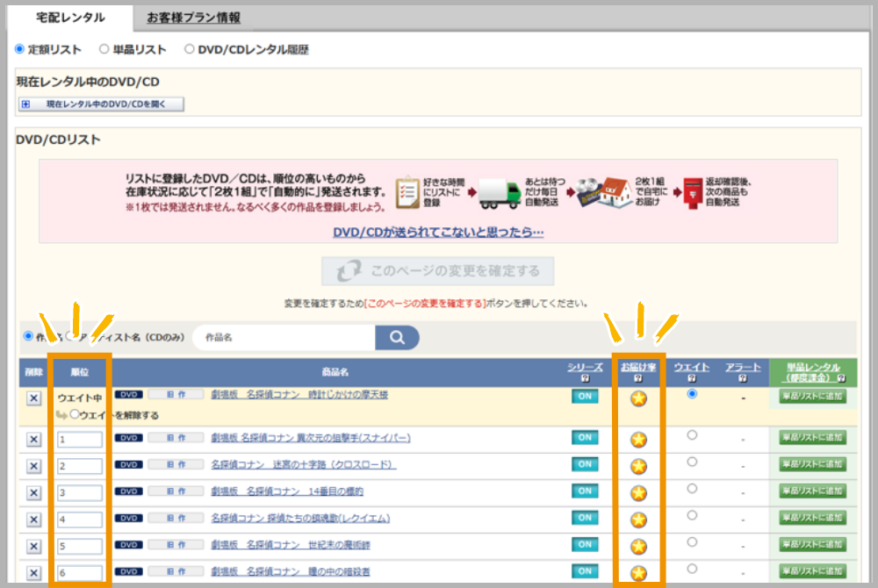Screen dimensions: 878x588
Task: Click rank number input box showing 6
Action: click(80, 575)
